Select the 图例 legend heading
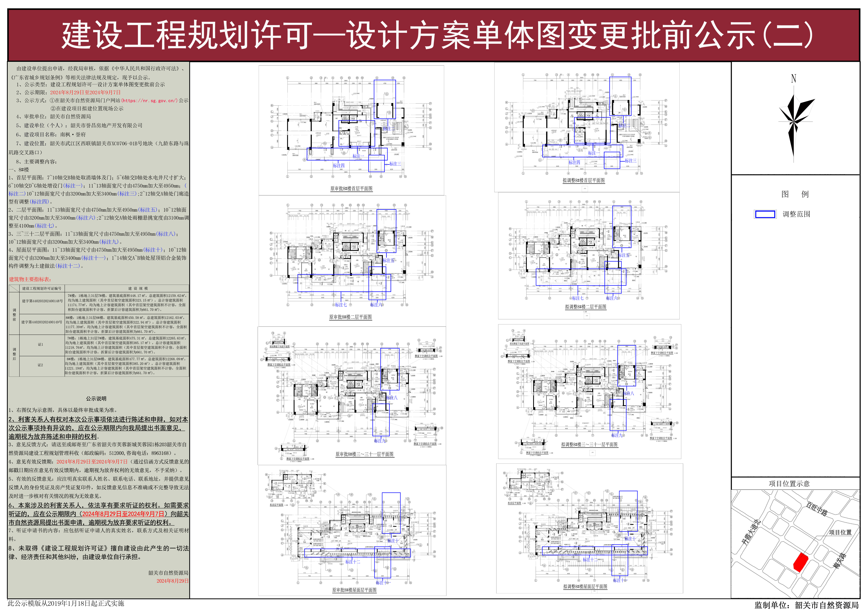This screenshot has width=868, height=614. 795,194
